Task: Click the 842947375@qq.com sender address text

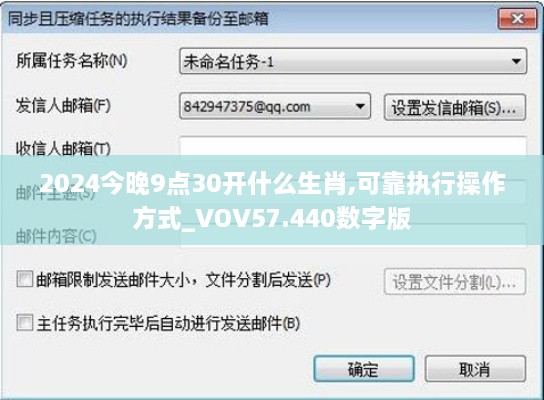Action: (247, 107)
